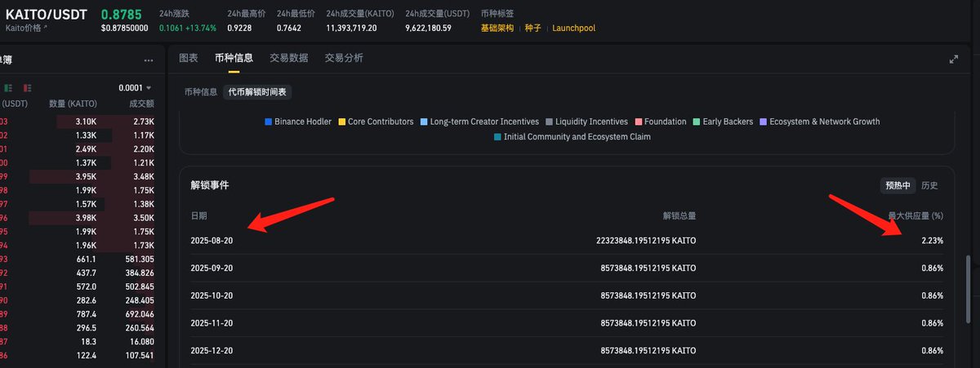Click the 成交额 order book column header

(141, 104)
